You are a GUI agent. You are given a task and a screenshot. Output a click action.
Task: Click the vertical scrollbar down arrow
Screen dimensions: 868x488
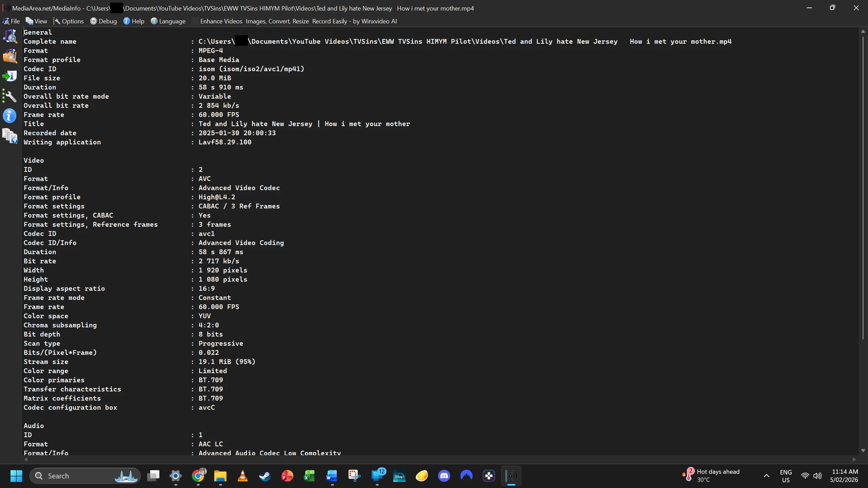[863, 450]
